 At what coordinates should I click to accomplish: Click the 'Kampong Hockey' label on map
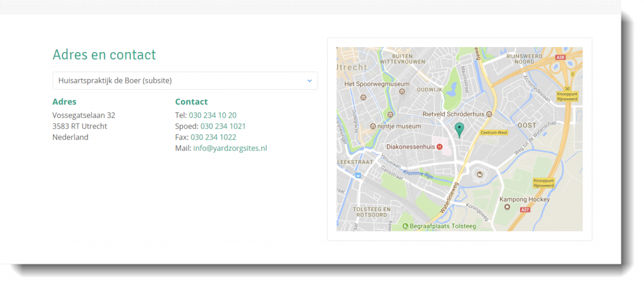[525, 199]
